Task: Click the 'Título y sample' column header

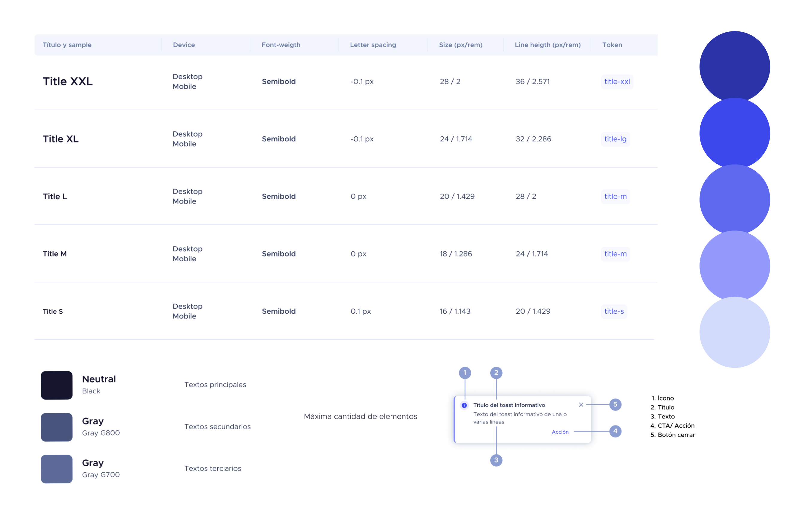Action: click(67, 45)
